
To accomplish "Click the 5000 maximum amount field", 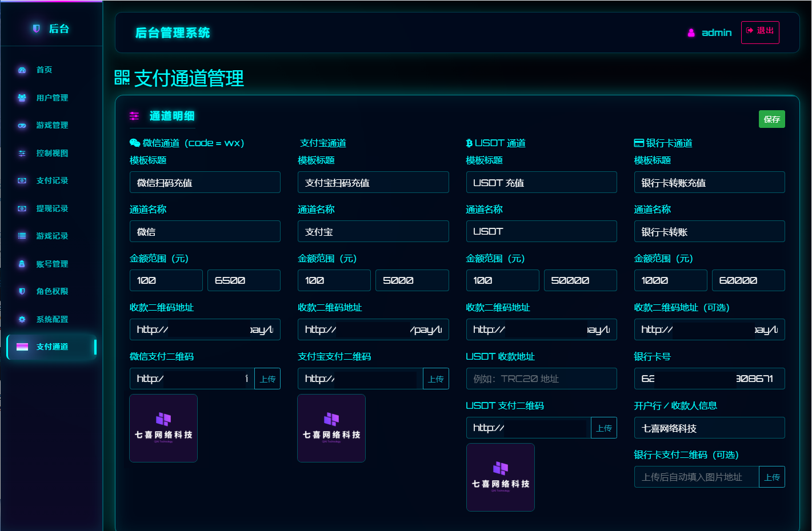I will pyautogui.click(x=412, y=280).
